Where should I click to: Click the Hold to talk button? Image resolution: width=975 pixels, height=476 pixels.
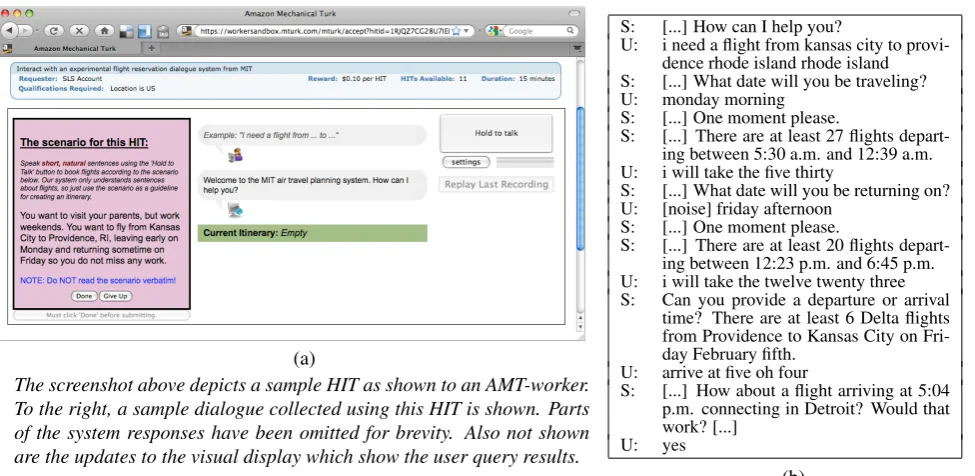[x=496, y=133]
